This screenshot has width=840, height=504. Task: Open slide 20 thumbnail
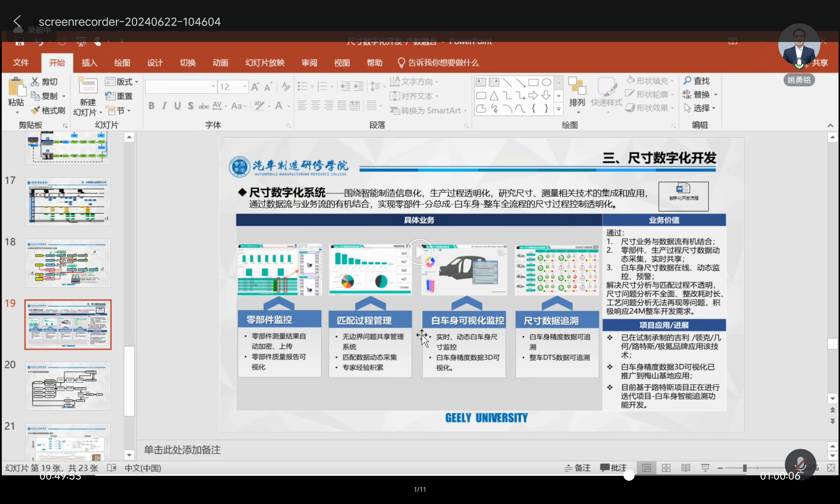(68, 386)
